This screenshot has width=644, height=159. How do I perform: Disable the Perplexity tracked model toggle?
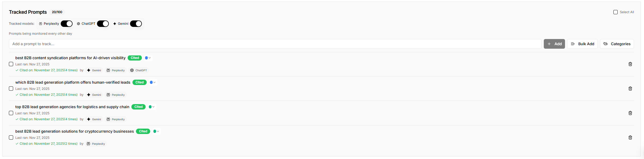(x=67, y=24)
